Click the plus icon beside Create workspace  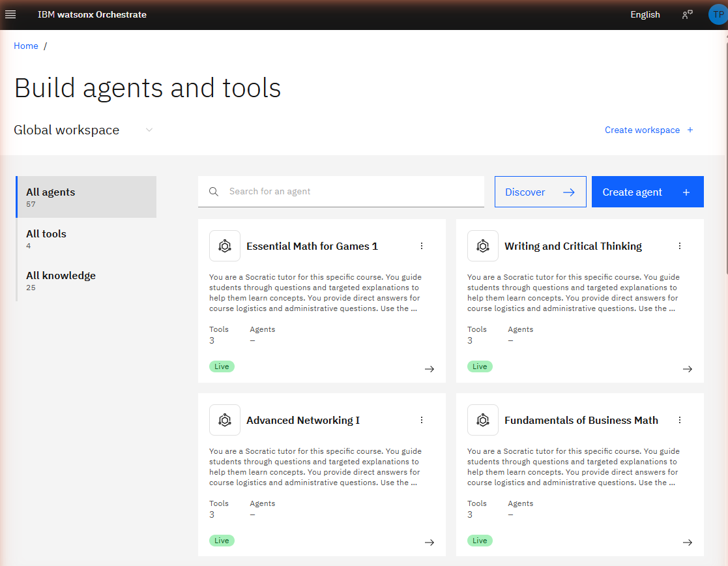click(690, 130)
